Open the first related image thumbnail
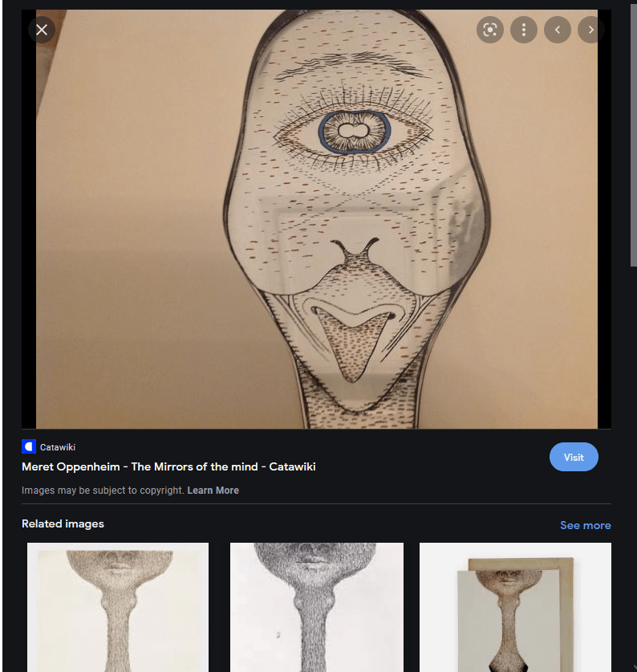 (x=118, y=607)
